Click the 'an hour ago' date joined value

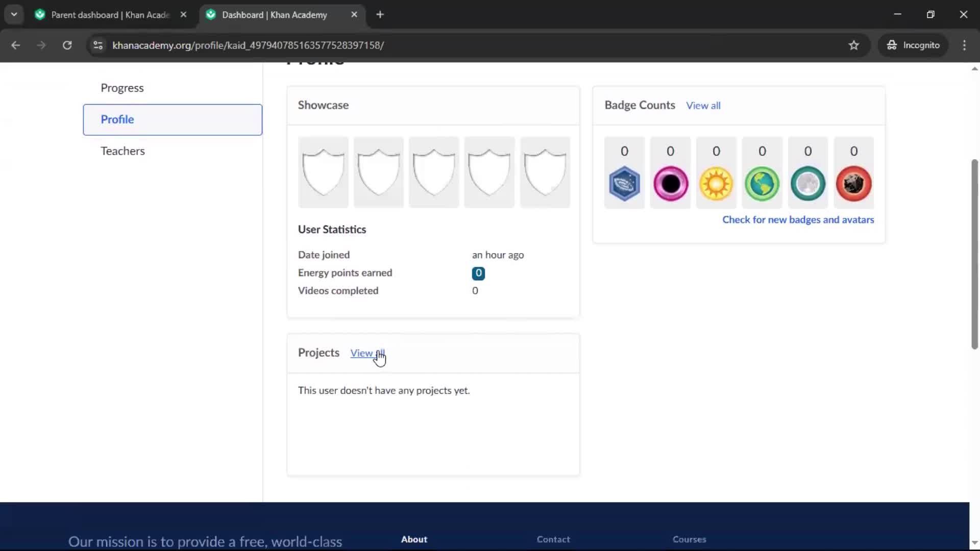498,255
